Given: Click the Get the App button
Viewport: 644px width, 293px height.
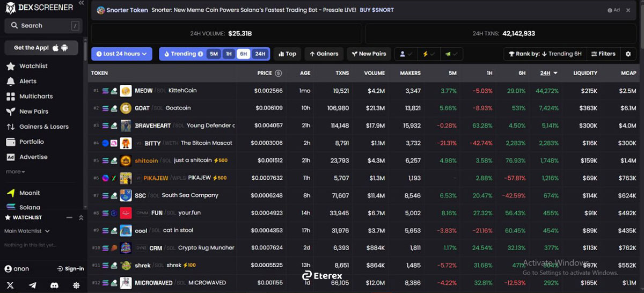Looking at the screenshot, I should tap(41, 48).
